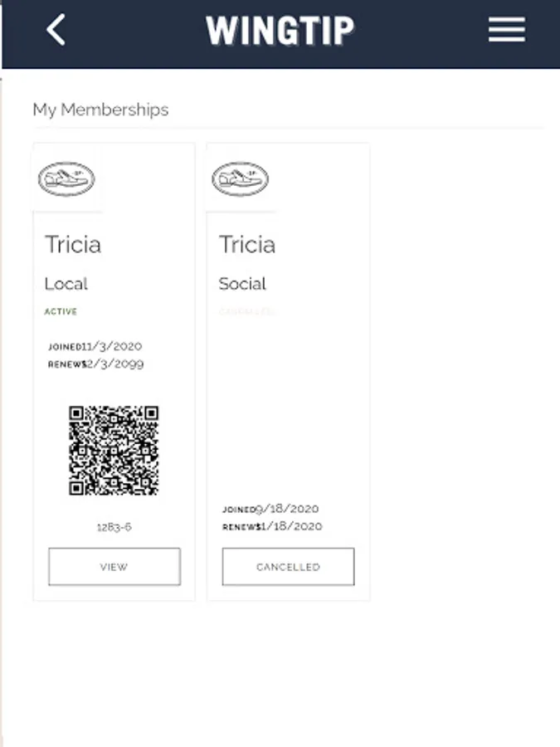
Task: Click the My Memberships heading
Action: 100,110
